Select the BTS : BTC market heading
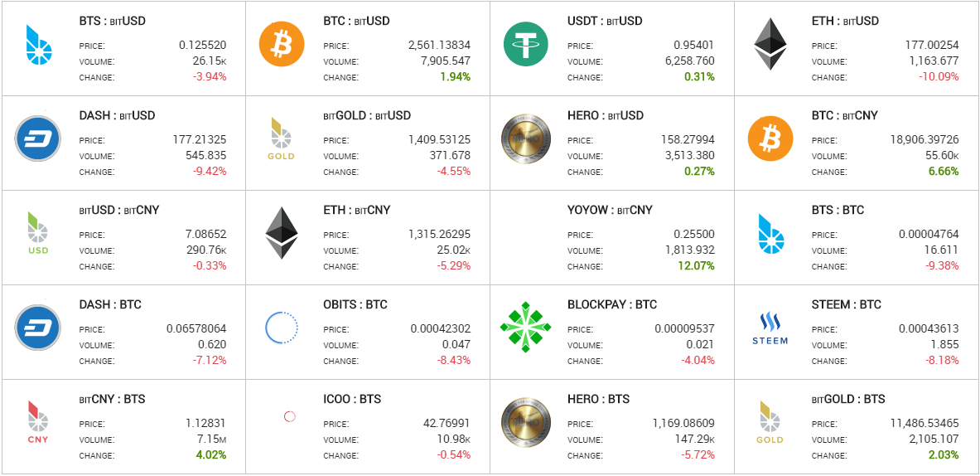Viewport: 980px width, 476px height. click(x=838, y=210)
